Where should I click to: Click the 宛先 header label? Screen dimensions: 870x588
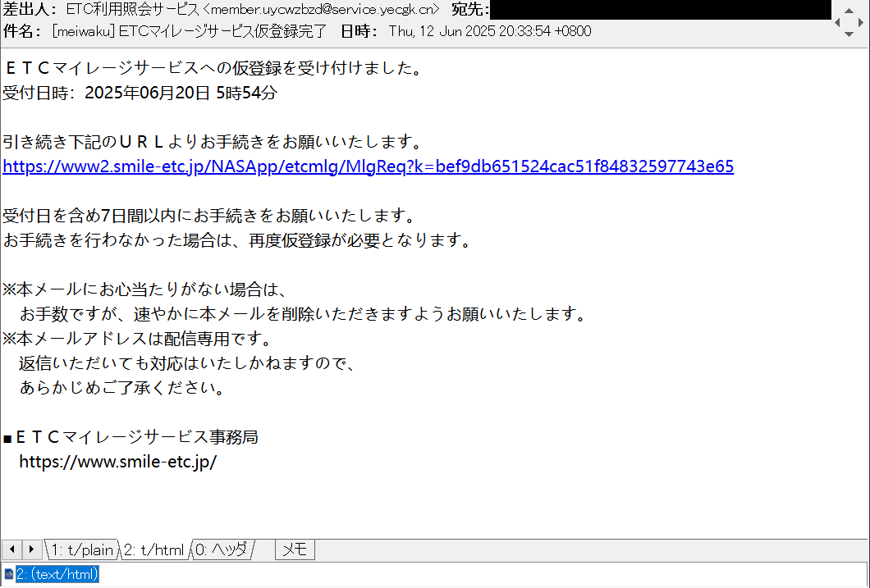pyautogui.click(x=470, y=9)
